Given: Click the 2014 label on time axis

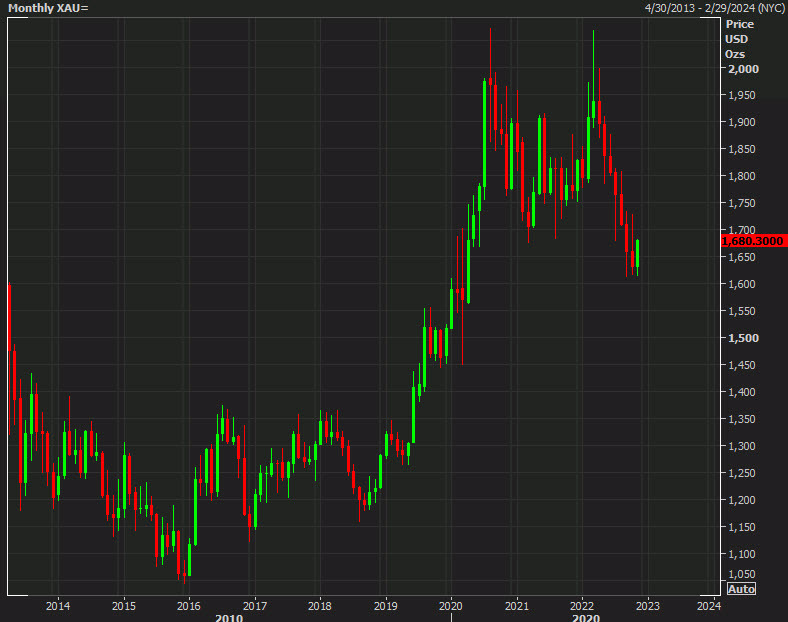Looking at the screenshot, I should point(58,606).
